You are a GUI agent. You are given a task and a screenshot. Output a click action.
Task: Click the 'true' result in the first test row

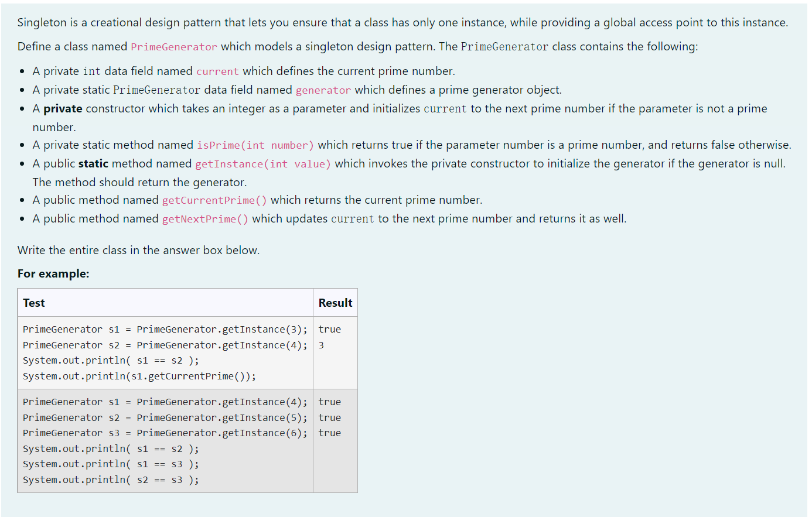coord(330,329)
